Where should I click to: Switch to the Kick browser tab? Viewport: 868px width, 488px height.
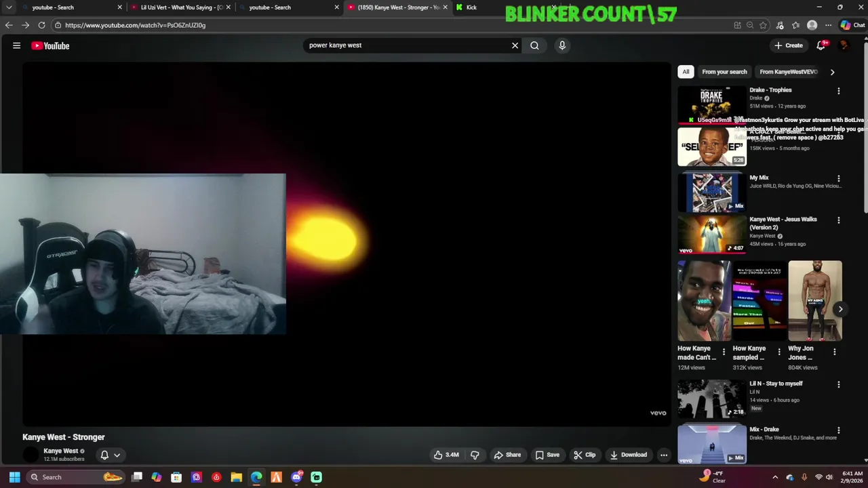coord(502,7)
